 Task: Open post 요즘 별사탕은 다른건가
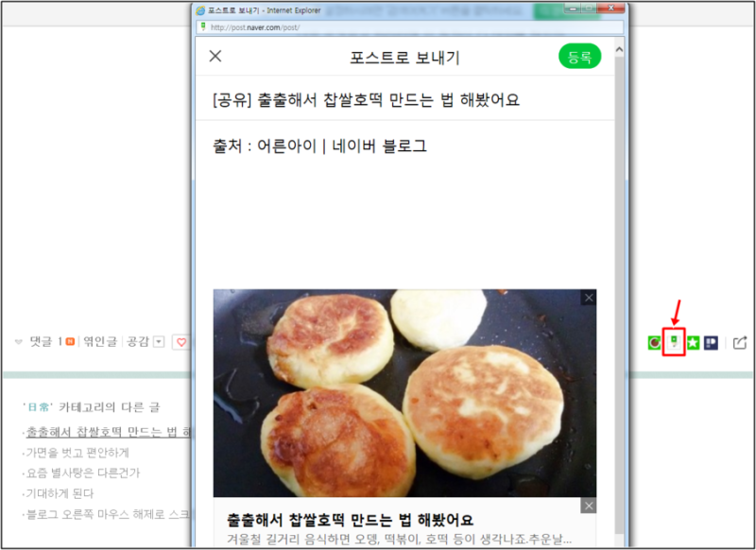[x=83, y=473]
